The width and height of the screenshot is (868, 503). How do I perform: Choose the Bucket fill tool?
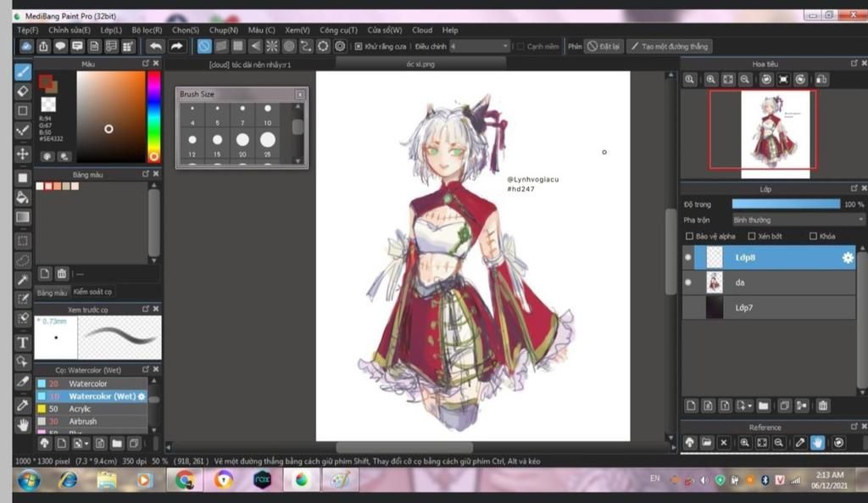pyautogui.click(x=23, y=197)
